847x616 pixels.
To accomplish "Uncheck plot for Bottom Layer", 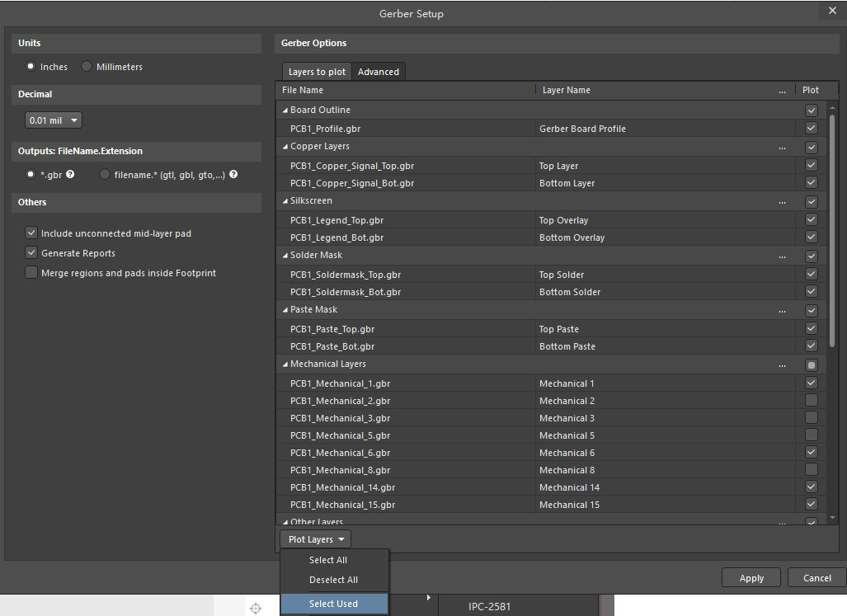I will (812, 182).
